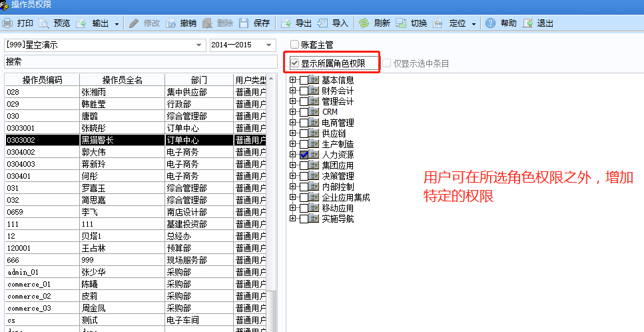The width and height of the screenshot is (644, 332).
Task: Uncheck 显示所属角色权限 checkbox
Action: [294, 63]
